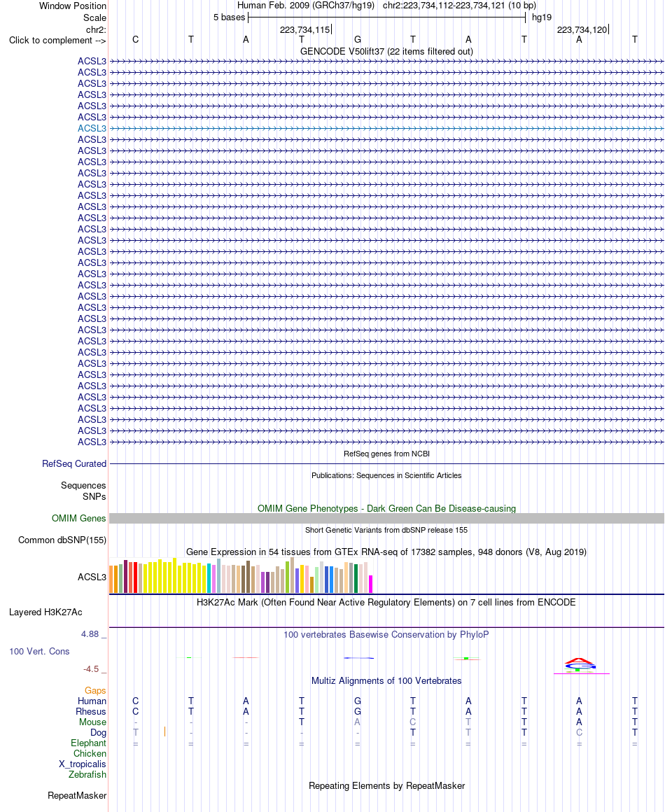Click the C base in the Mouse row

click(x=413, y=722)
